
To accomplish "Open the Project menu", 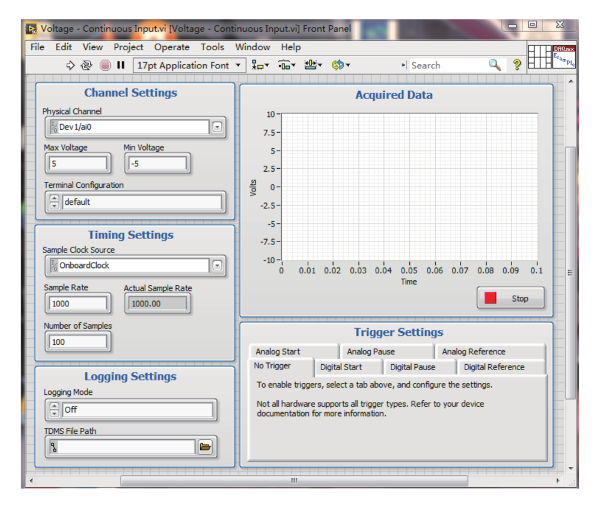I will click(x=128, y=47).
